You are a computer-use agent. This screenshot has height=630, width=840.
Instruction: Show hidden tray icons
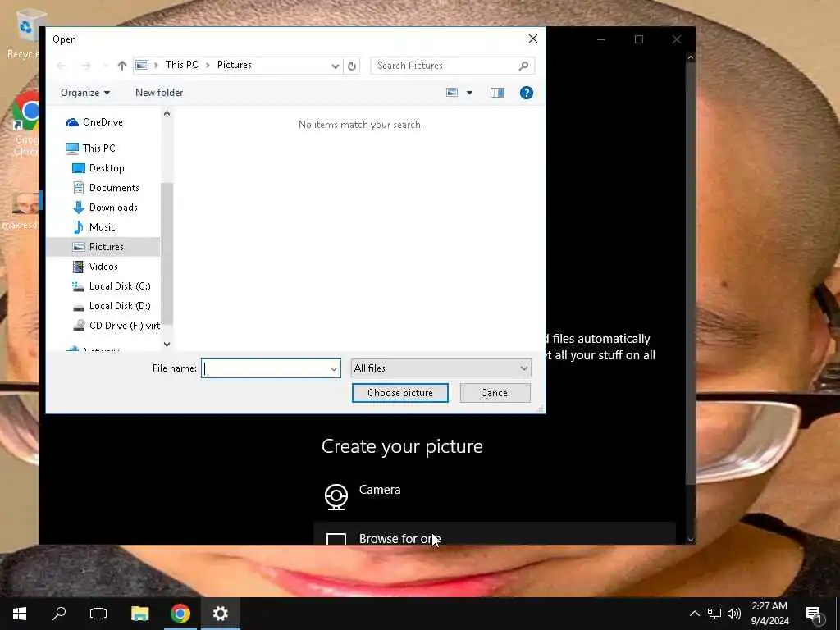[694, 614]
